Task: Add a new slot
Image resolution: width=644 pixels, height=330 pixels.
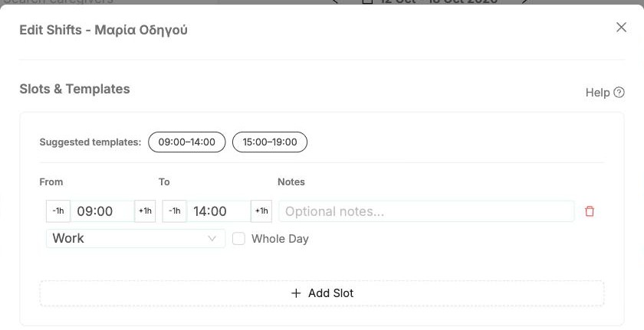Action: click(322, 293)
